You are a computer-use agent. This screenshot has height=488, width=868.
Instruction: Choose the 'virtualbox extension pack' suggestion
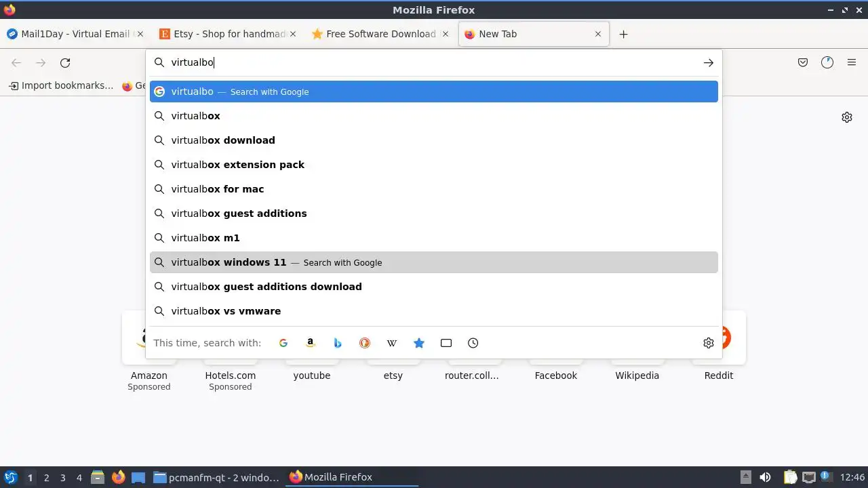click(x=434, y=165)
